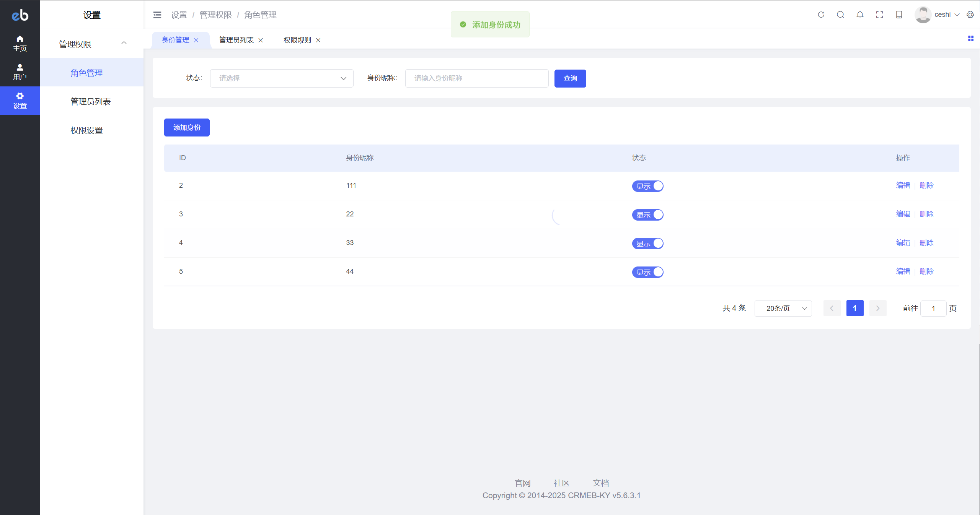
Task: Click the tabs grid icon at right
Action: (x=970, y=38)
